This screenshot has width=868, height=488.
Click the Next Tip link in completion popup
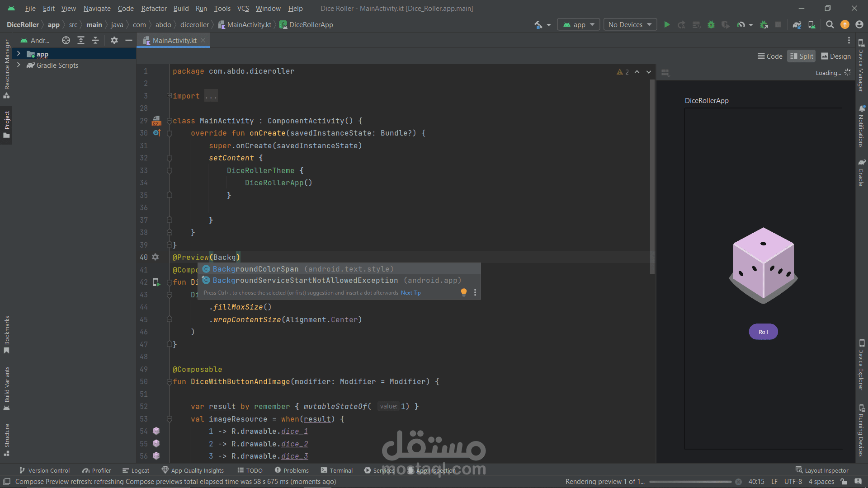[x=410, y=292]
